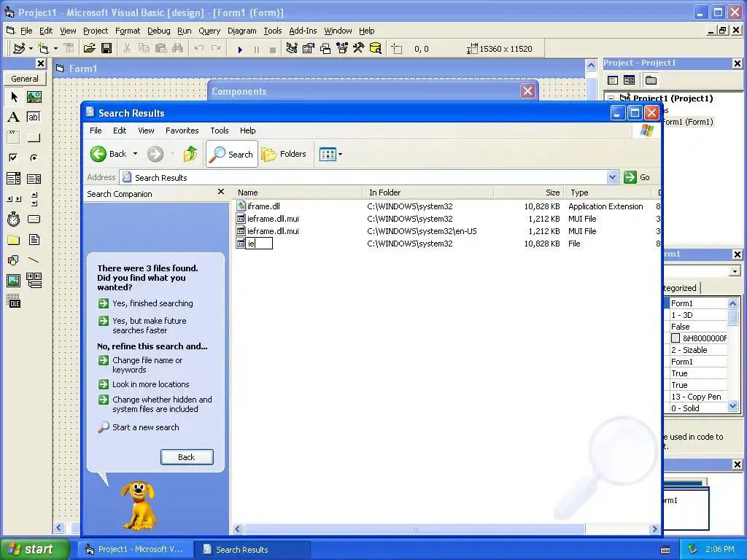The height and width of the screenshot is (560, 747).
Task: Select the ComboBox control tool
Action: point(14,179)
